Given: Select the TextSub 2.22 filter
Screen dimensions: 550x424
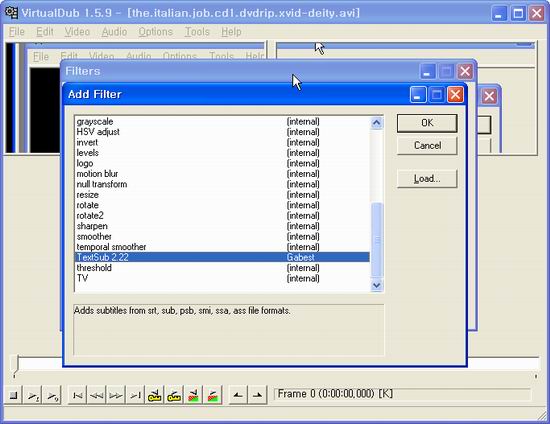Looking at the screenshot, I should pyautogui.click(x=222, y=257).
